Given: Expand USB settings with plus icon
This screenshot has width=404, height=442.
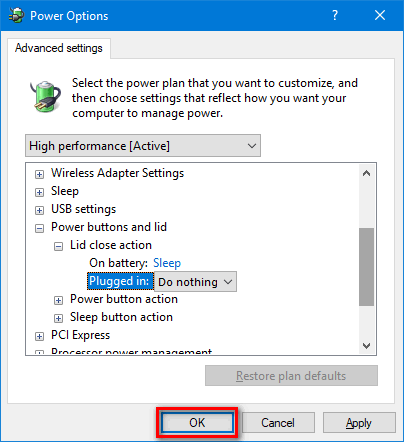Looking at the screenshot, I should click(x=39, y=210).
